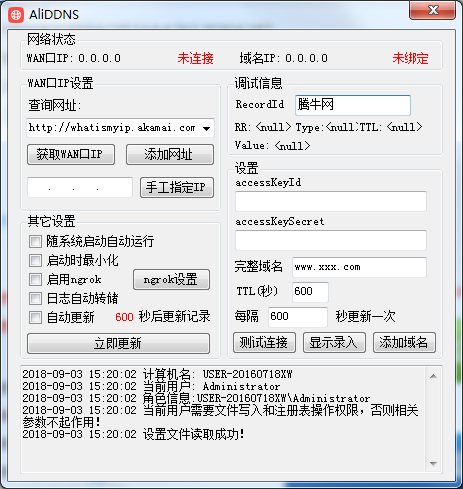Click the 测试连接 button

(x=264, y=342)
